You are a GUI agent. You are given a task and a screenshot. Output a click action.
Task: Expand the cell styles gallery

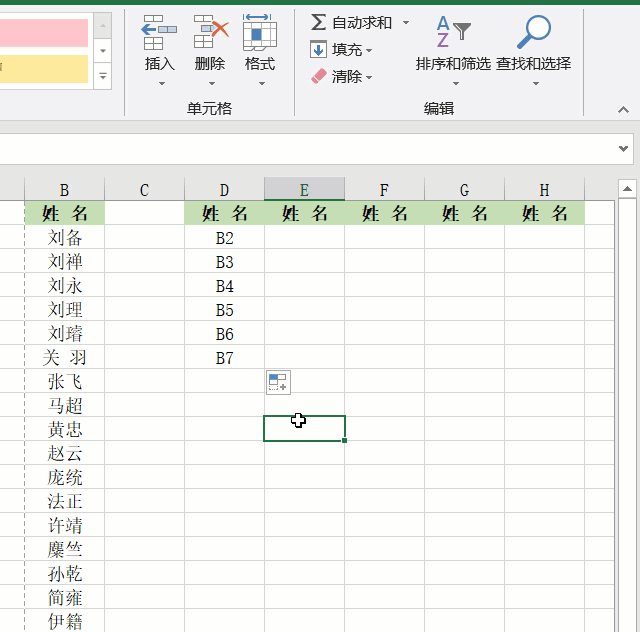click(x=103, y=76)
